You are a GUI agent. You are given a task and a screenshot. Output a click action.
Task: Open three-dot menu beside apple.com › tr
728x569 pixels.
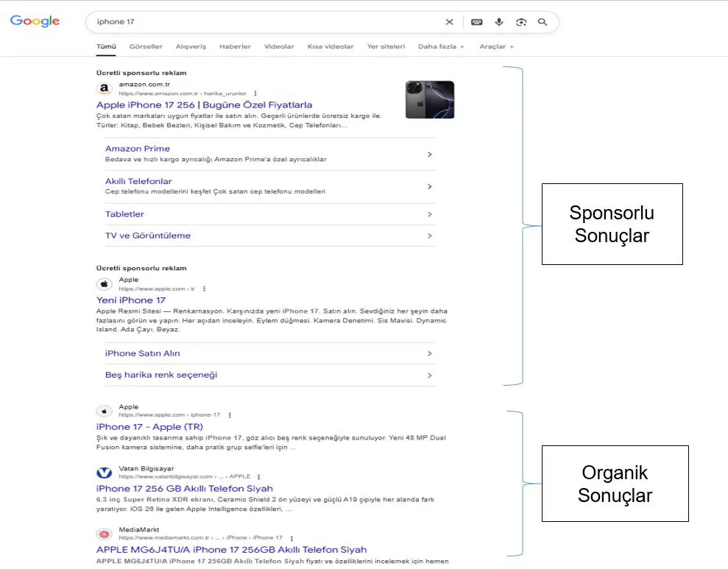click(205, 289)
